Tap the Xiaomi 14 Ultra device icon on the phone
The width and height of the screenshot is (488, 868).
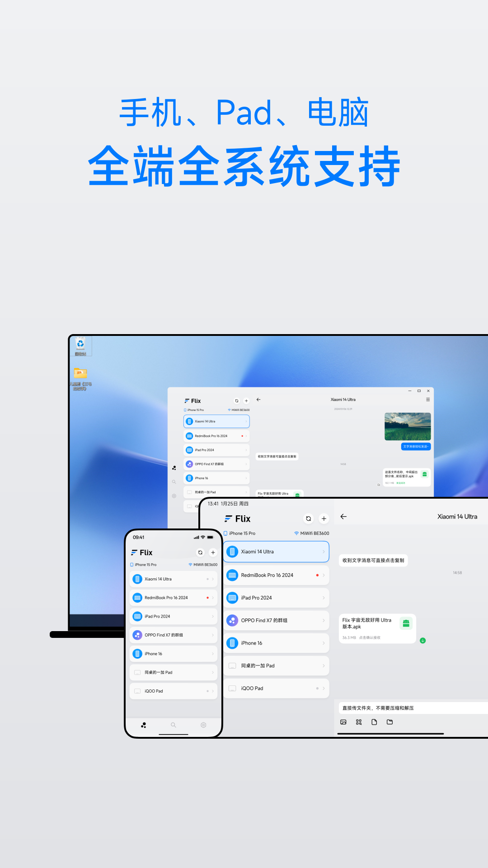pos(137,579)
